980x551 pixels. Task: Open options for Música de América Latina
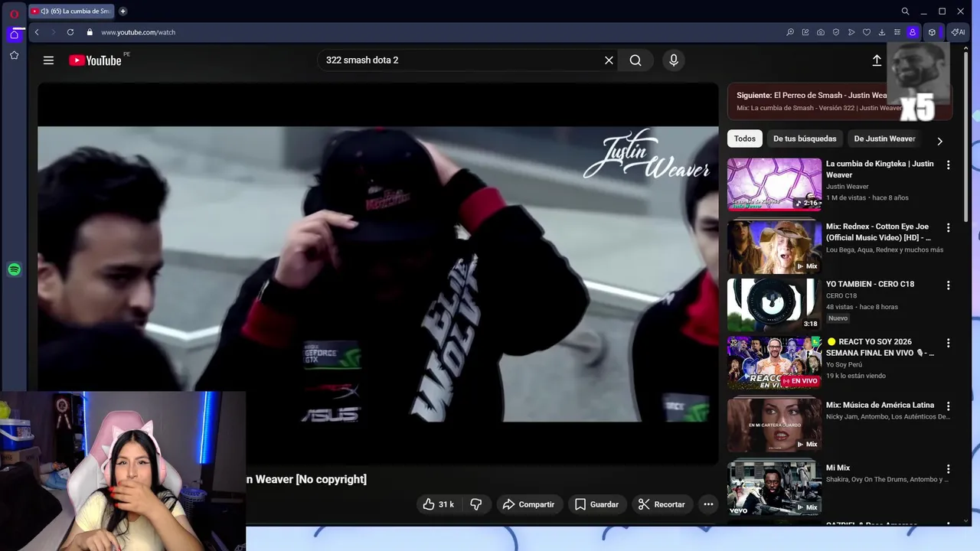pos(949,406)
